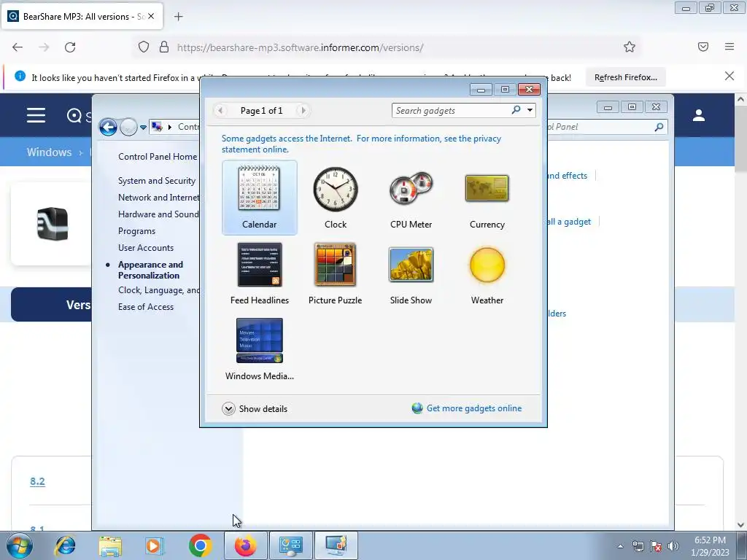Show hidden system tray icons

point(620,546)
